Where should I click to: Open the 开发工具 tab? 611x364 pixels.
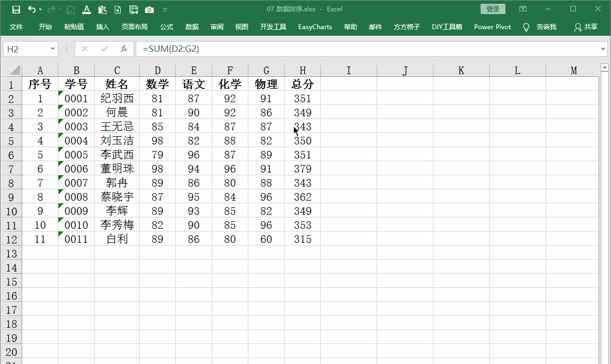(273, 27)
